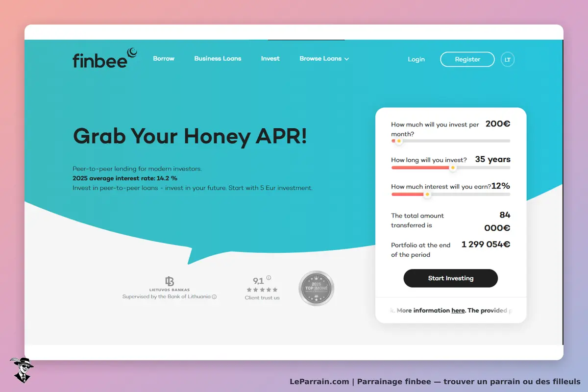The image size is (588, 392).
Task: Click info icon beside Bank of Lithuania
Action: [214, 297]
